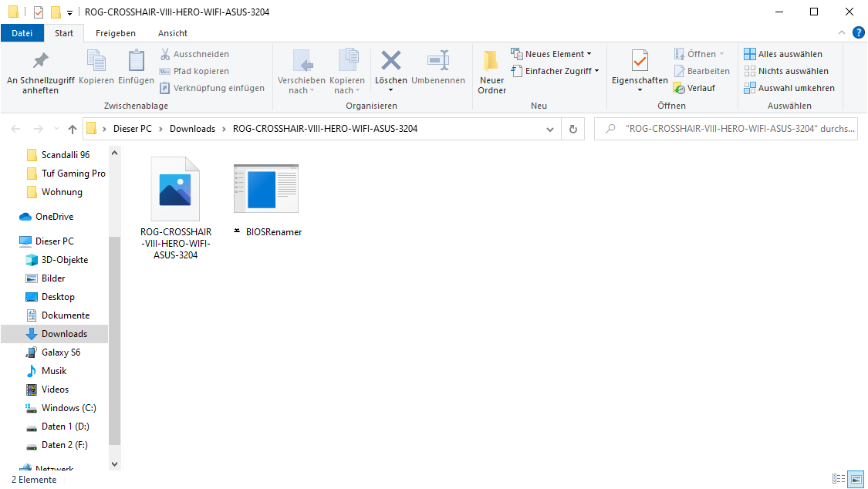The image size is (868, 489).
Task: Click Alles auswählen
Action: pos(783,54)
